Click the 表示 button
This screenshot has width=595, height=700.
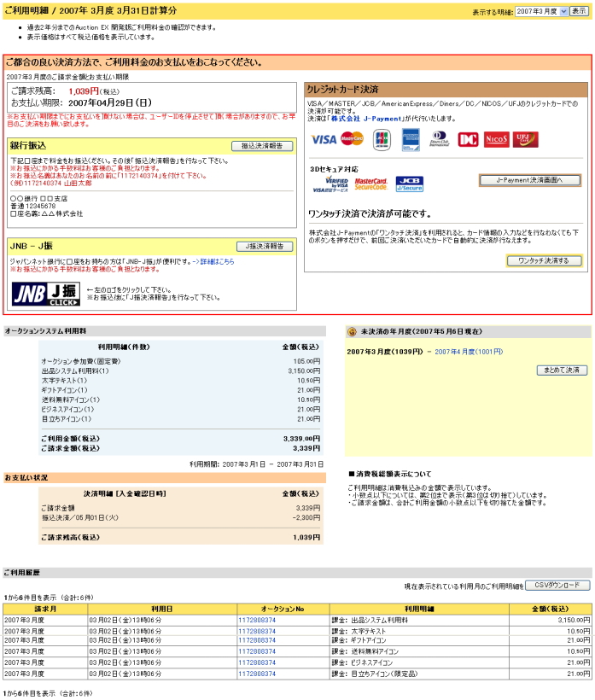(579, 11)
